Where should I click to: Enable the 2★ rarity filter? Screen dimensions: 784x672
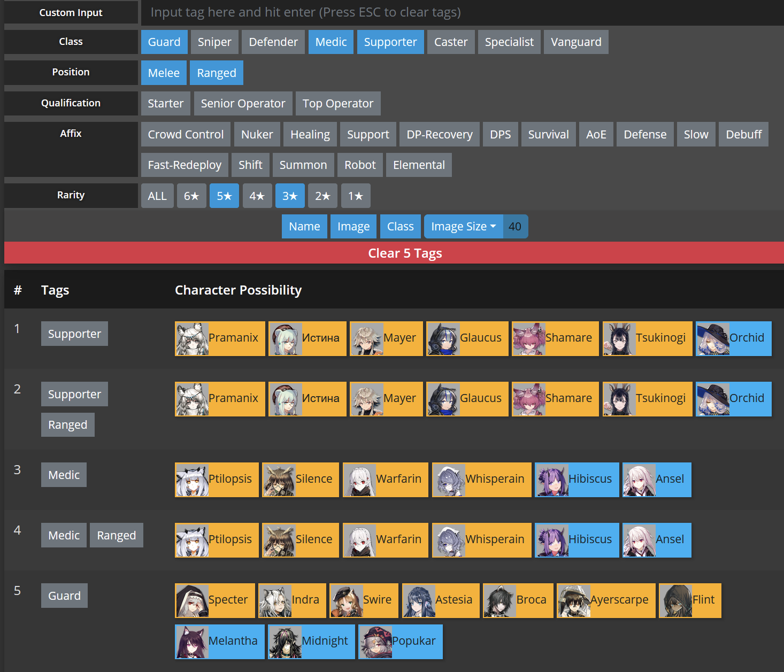322,196
